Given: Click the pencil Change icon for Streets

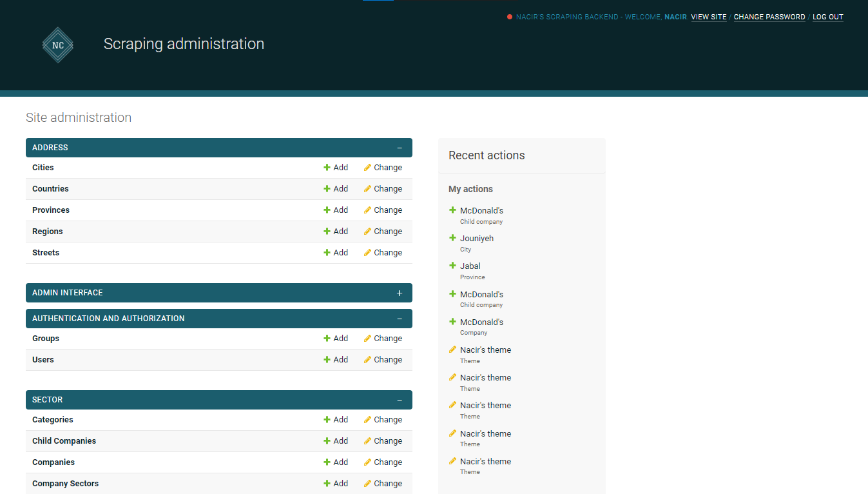Looking at the screenshot, I should [366, 252].
